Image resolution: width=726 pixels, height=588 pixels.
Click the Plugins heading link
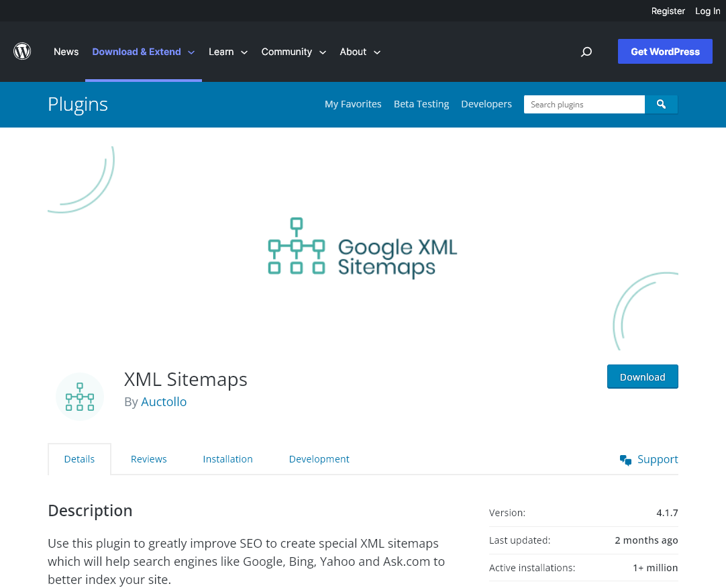[77, 104]
